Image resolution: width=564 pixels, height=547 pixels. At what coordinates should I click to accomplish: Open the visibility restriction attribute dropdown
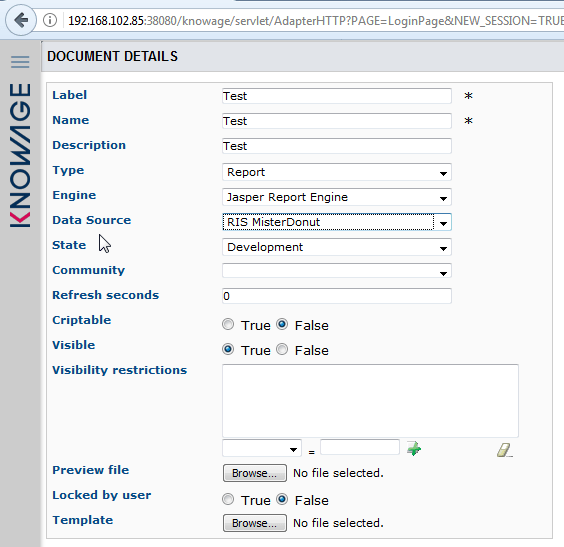pyautogui.click(x=262, y=448)
